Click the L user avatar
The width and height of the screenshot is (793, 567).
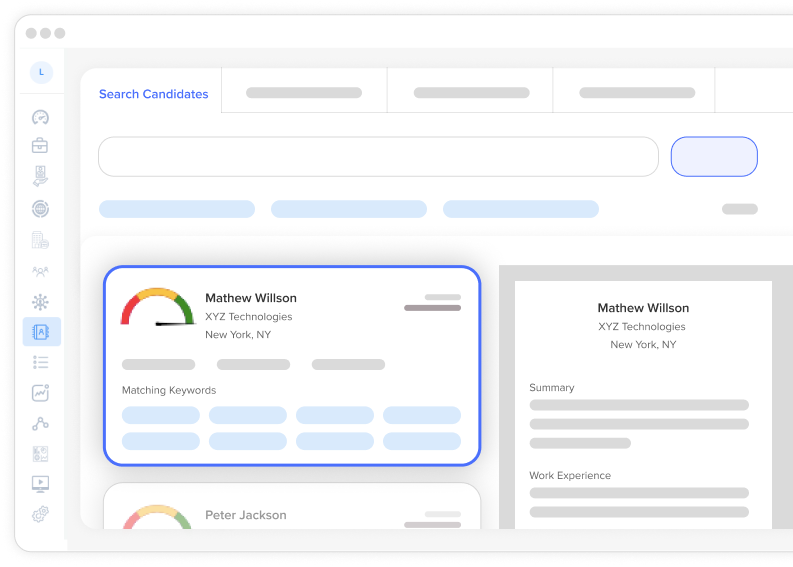[41, 72]
